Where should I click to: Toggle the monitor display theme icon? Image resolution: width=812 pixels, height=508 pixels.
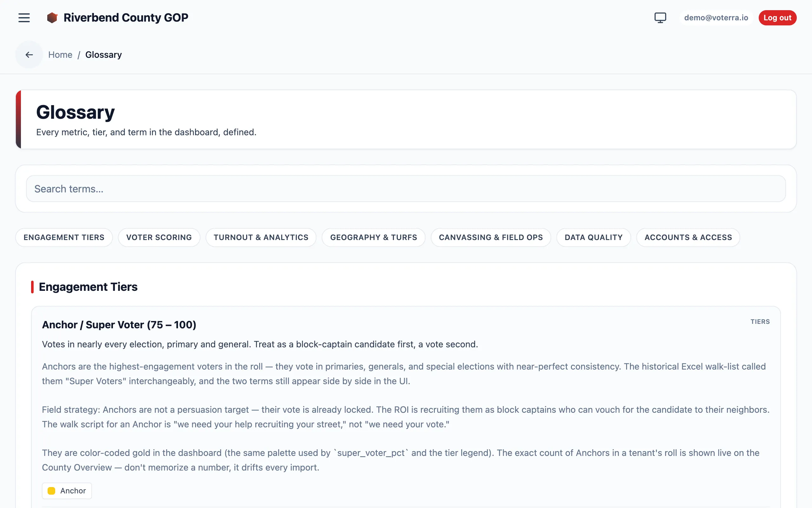[660, 18]
